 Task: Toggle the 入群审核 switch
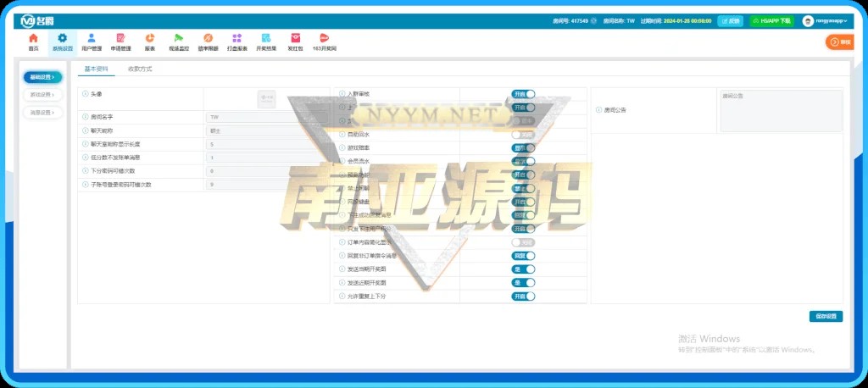click(x=523, y=94)
